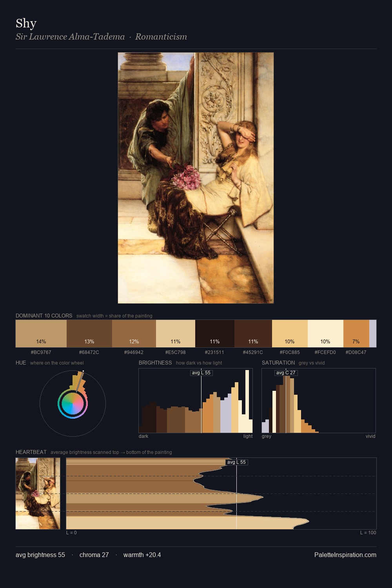Select the #F0C885 golden swatch
This screenshot has width=392, height=588.
(290, 334)
